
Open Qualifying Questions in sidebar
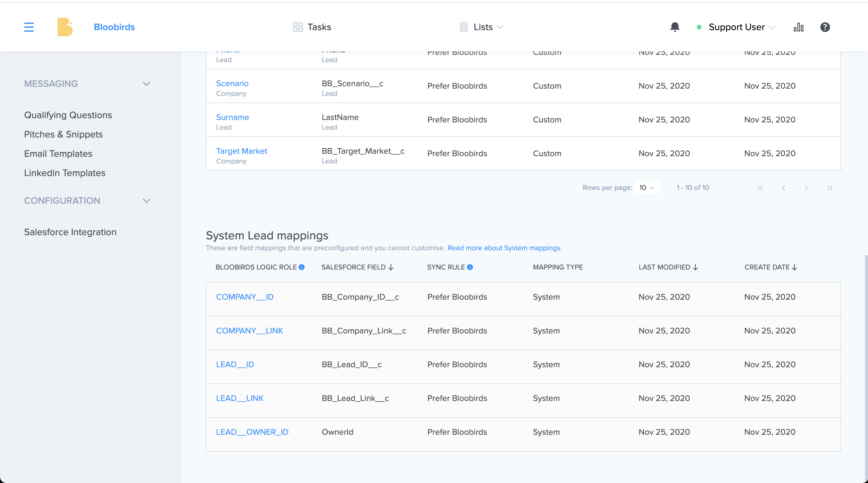click(68, 115)
